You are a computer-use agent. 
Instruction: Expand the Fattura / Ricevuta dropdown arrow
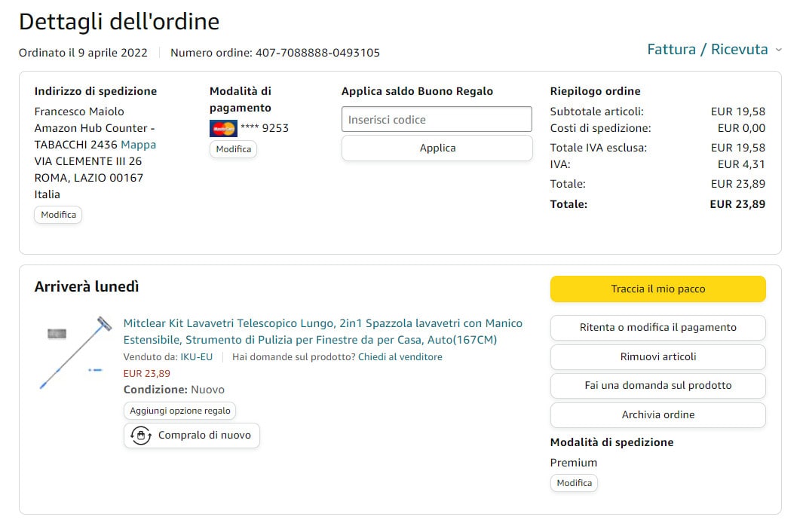(x=779, y=50)
